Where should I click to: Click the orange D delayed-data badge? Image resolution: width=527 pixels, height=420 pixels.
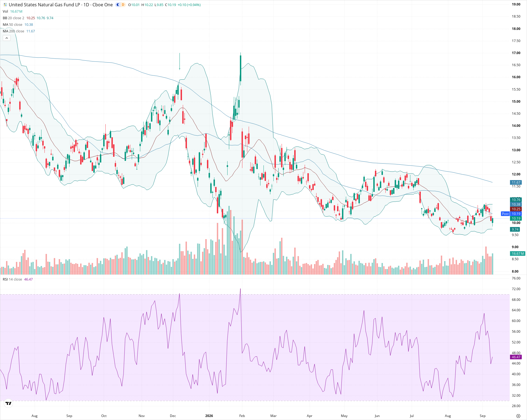pyautogui.click(x=123, y=5)
